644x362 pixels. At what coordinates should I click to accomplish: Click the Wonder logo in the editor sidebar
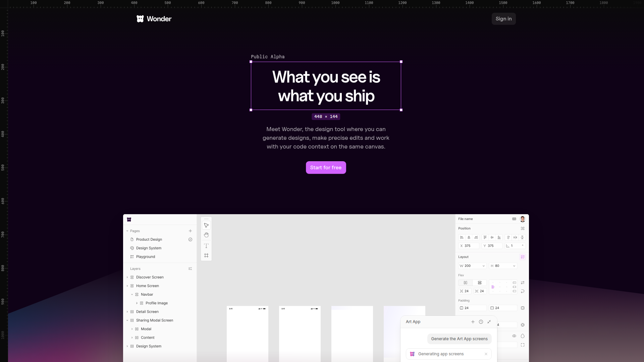pos(129,220)
